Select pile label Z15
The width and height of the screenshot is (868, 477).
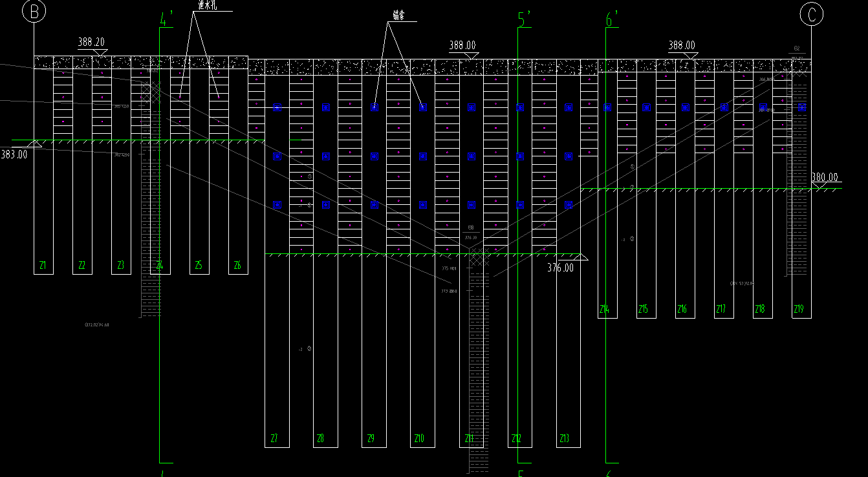pyautogui.click(x=643, y=310)
